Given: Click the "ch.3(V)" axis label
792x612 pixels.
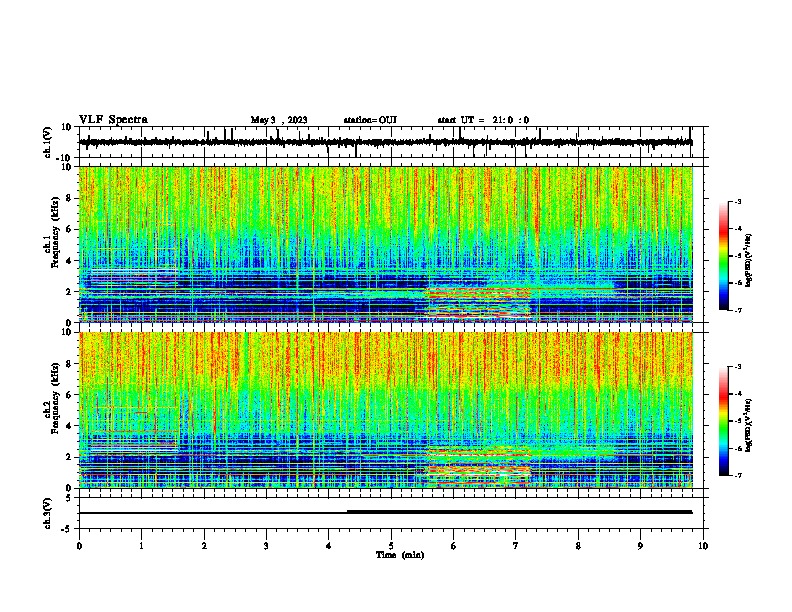Looking at the screenshot, I should pos(48,513).
